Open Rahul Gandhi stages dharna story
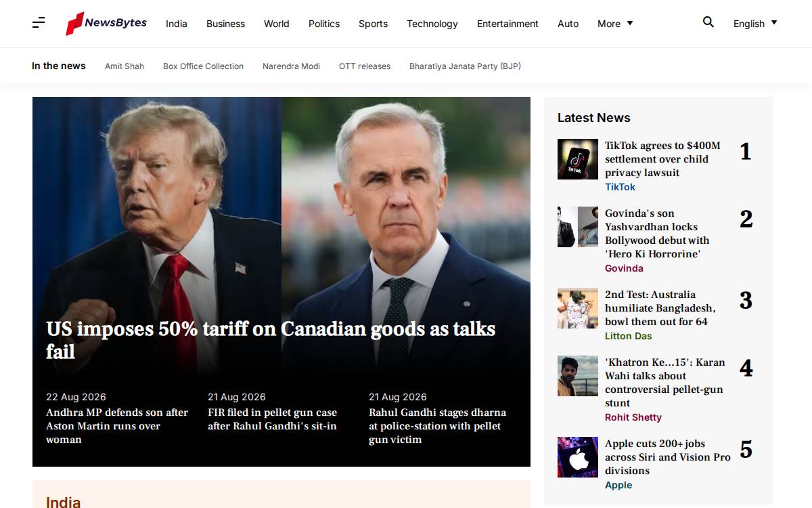Image resolution: width=812 pixels, height=508 pixels. 437,426
